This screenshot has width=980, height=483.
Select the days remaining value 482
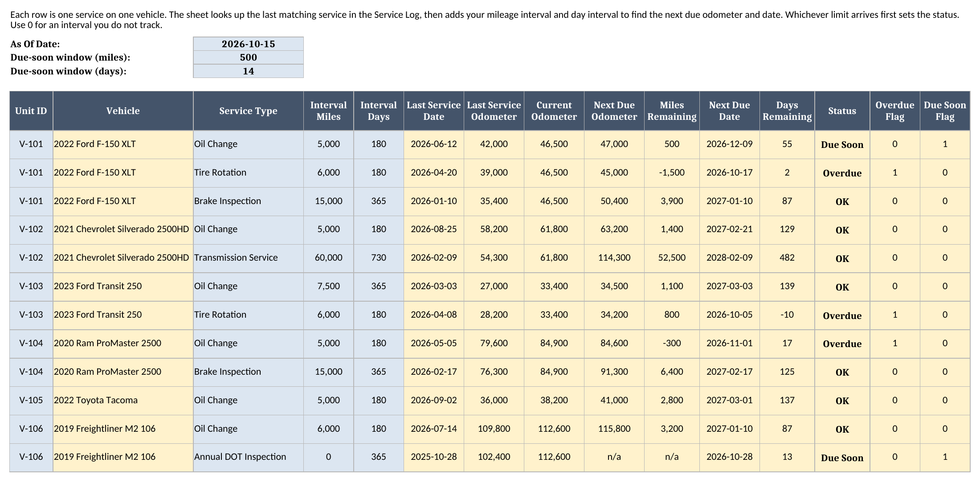point(787,258)
